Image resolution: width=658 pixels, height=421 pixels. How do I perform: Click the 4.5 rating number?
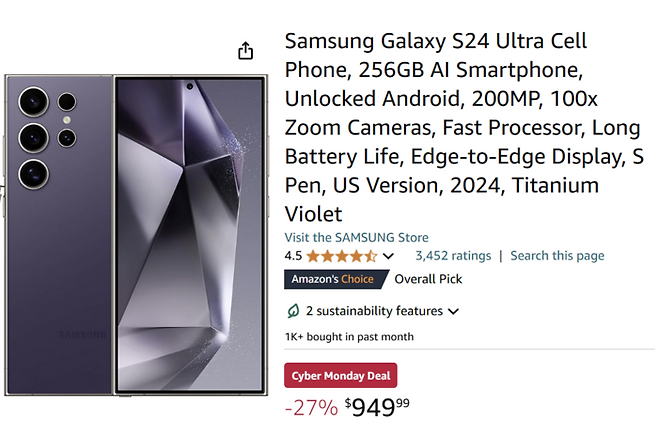coord(293,255)
